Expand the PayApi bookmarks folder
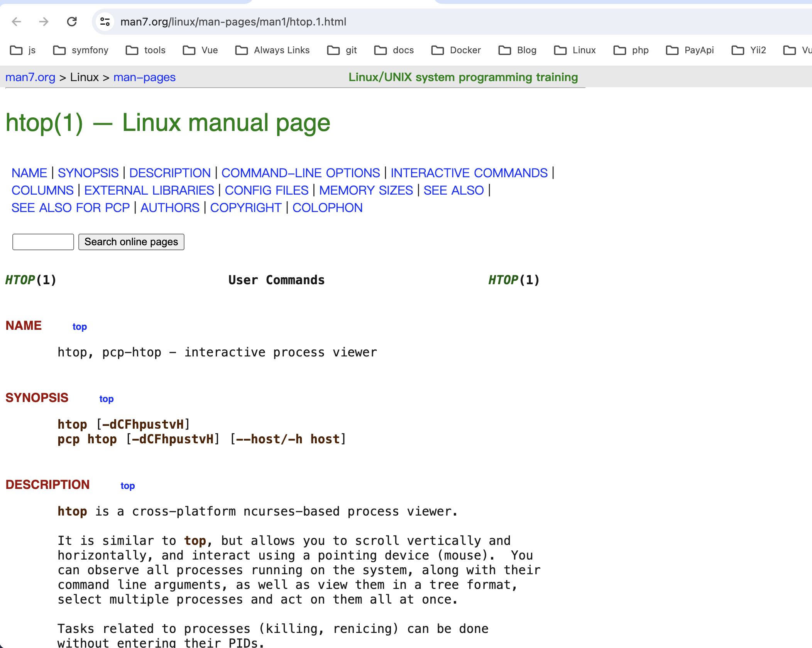Screen dimensions: 812x648 690,50
